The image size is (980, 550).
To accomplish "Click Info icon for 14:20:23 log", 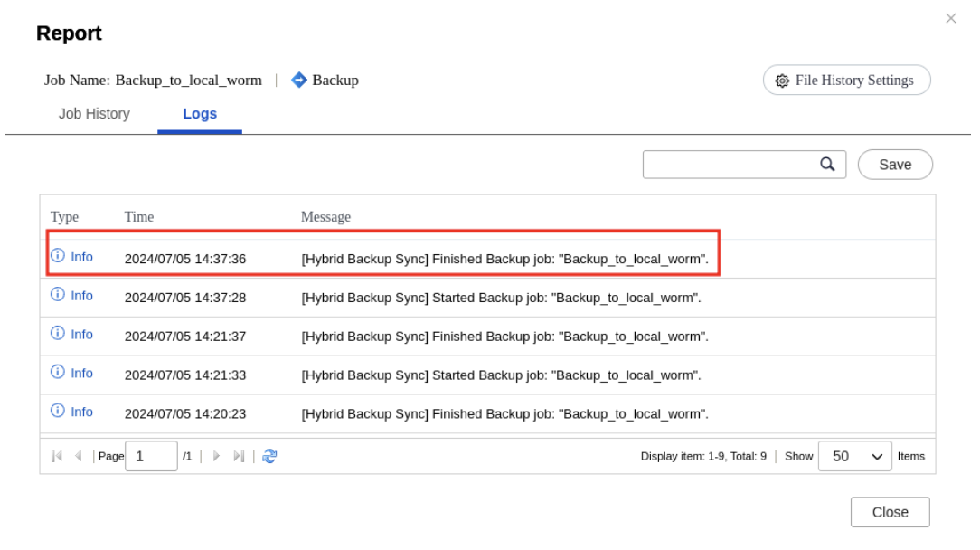I will (x=58, y=412).
